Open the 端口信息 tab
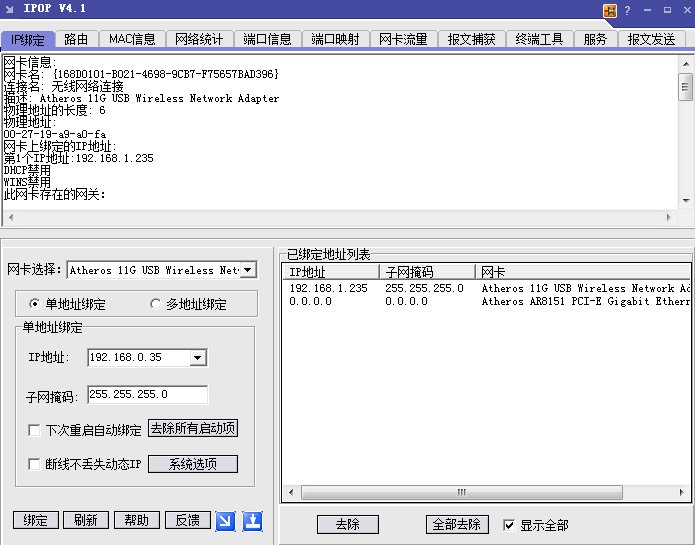This screenshot has width=695, height=545. point(267,39)
